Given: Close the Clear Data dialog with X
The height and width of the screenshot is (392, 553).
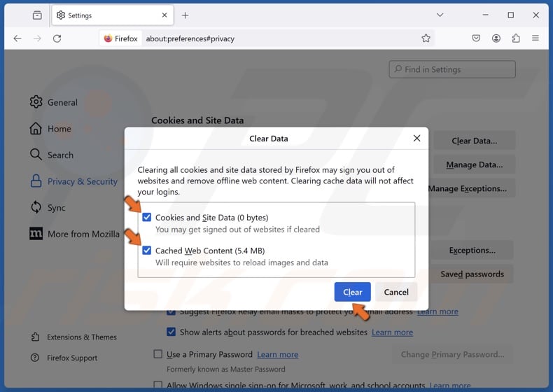Looking at the screenshot, I should pyautogui.click(x=416, y=139).
